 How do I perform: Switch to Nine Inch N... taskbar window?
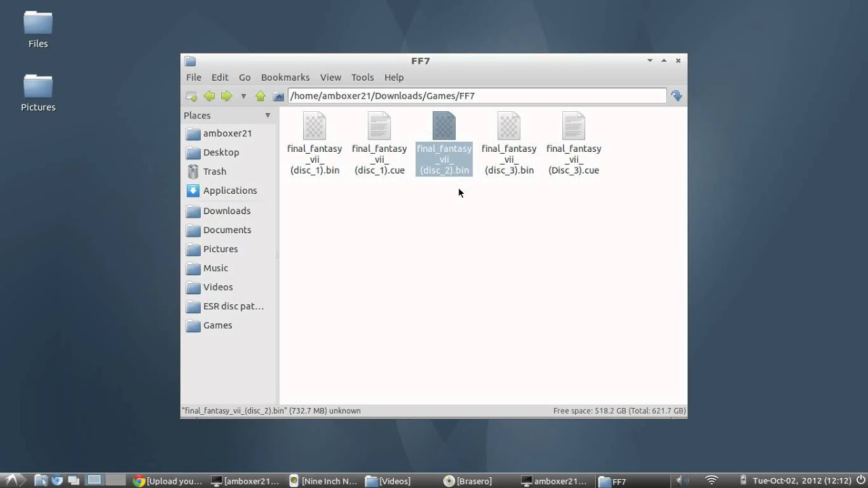pos(323,481)
